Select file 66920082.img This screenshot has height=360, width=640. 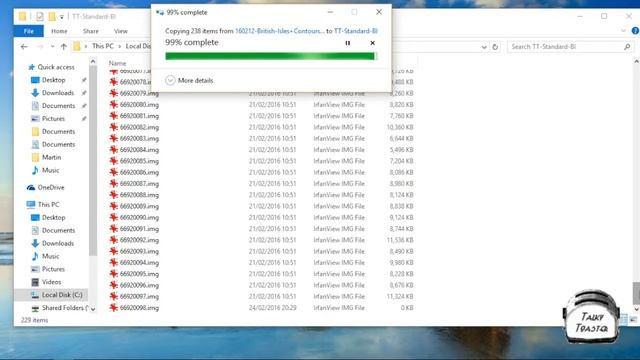click(139, 127)
